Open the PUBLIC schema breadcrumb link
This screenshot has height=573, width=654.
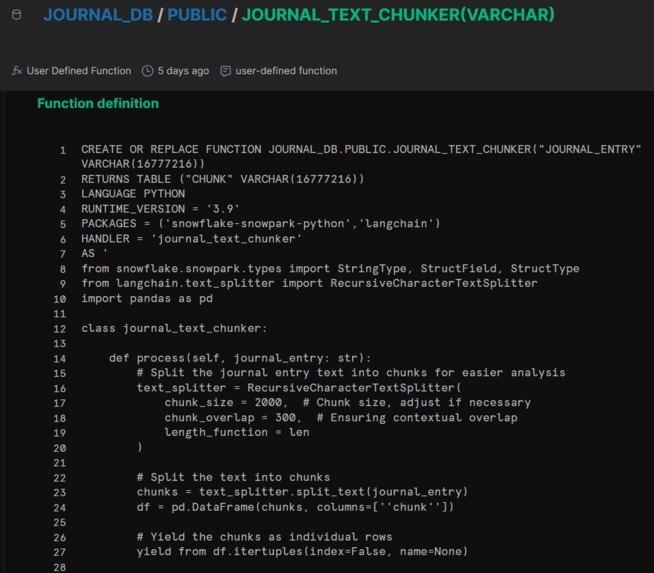click(x=197, y=15)
